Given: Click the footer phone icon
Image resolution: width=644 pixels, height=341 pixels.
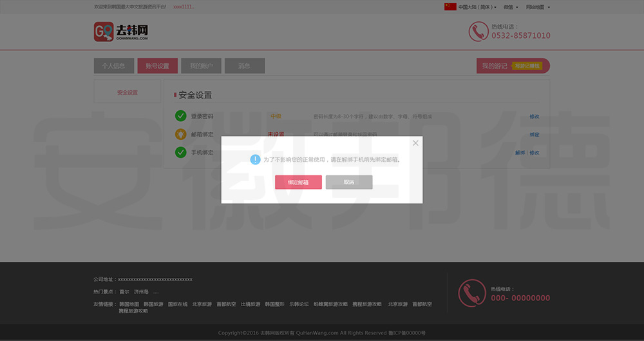Looking at the screenshot, I should point(471,293).
